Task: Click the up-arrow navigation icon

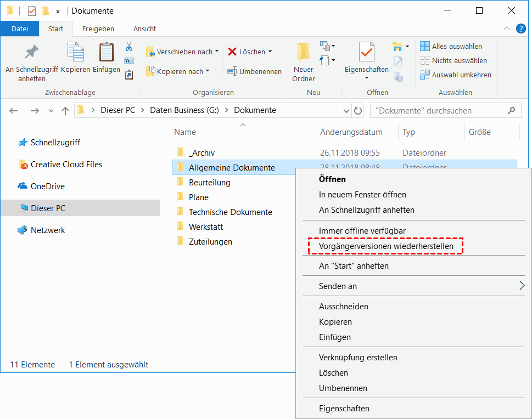Action: tap(65, 111)
